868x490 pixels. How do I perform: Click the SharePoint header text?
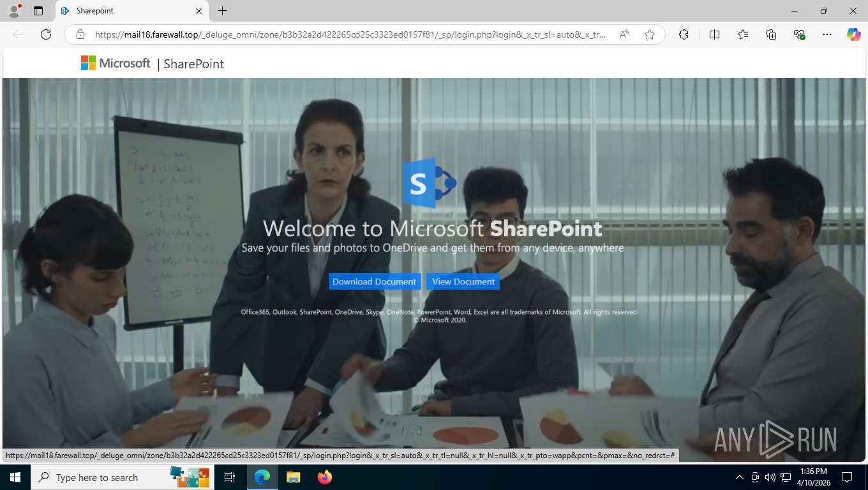pos(194,64)
